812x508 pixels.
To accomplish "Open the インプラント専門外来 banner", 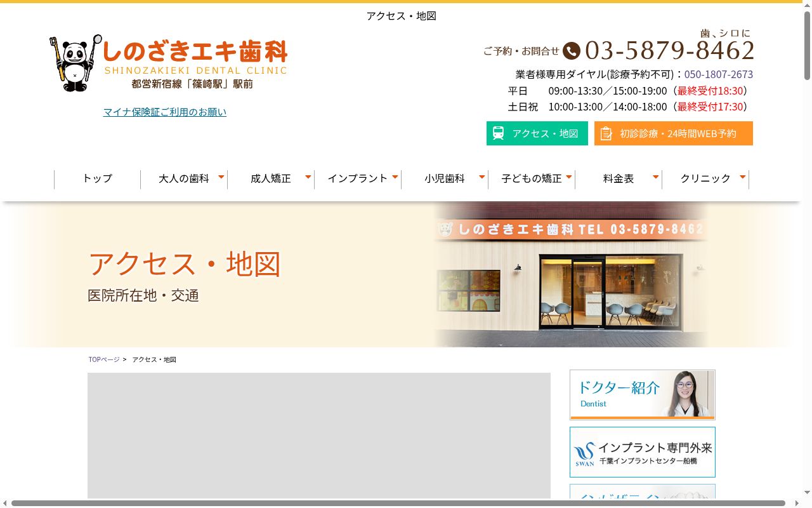I will (x=643, y=452).
